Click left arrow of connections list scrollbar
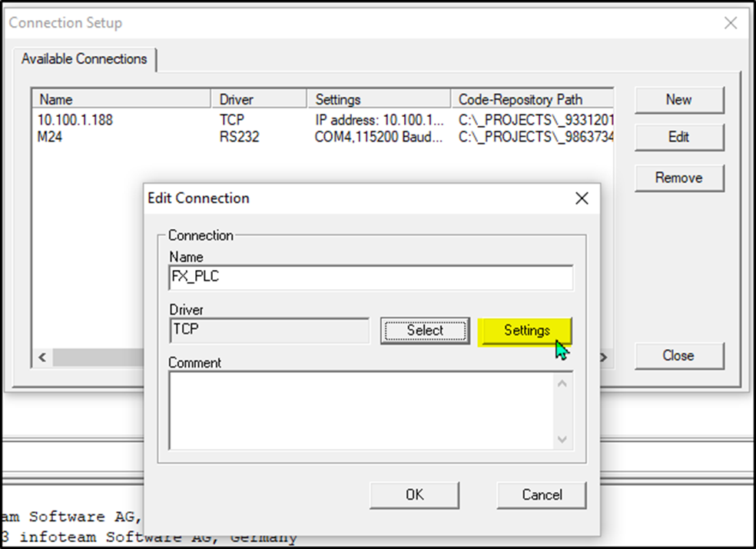 (42, 358)
